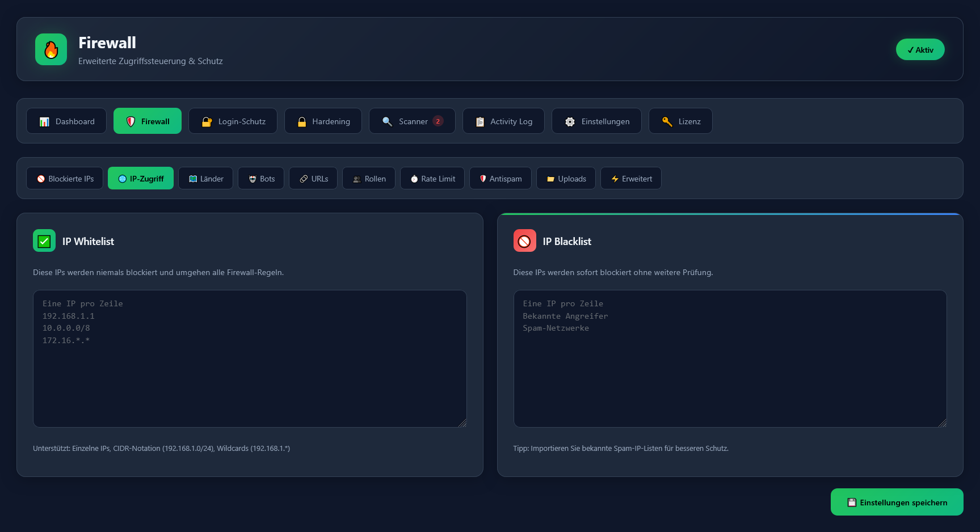Image resolution: width=980 pixels, height=532 pixels.
Task: Open the Antispam sub-tab
Action: point(500,179)
